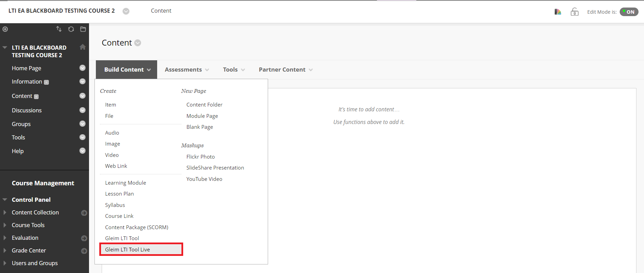The width and height of the screenshot is (644, 273).
Task: Open Discussions in course menu
Action: pos(27,110)
